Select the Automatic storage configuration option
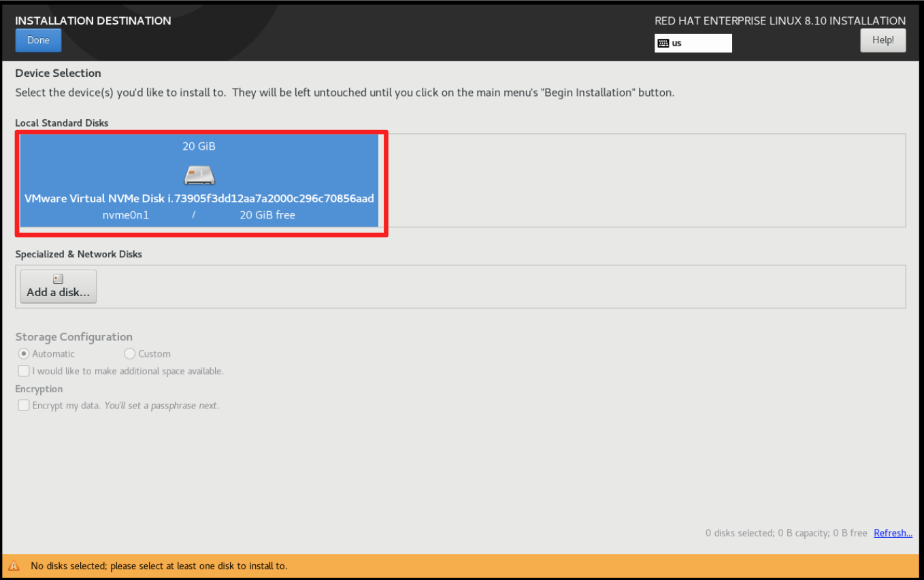The width and height of the screenshot is (924, 580). (x=24, y=353)
